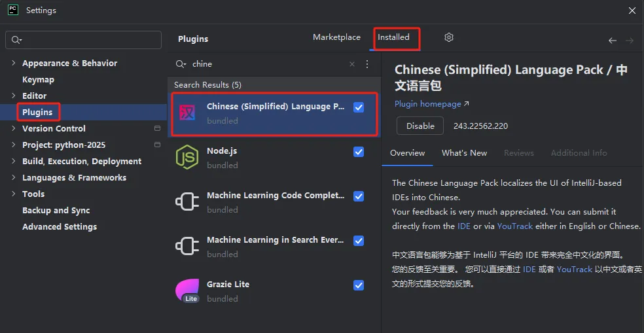Expand the Tools section
Image resolution: width=644 pixels, height=333 pixels.
pyautogui.click(x=14, y=194)
